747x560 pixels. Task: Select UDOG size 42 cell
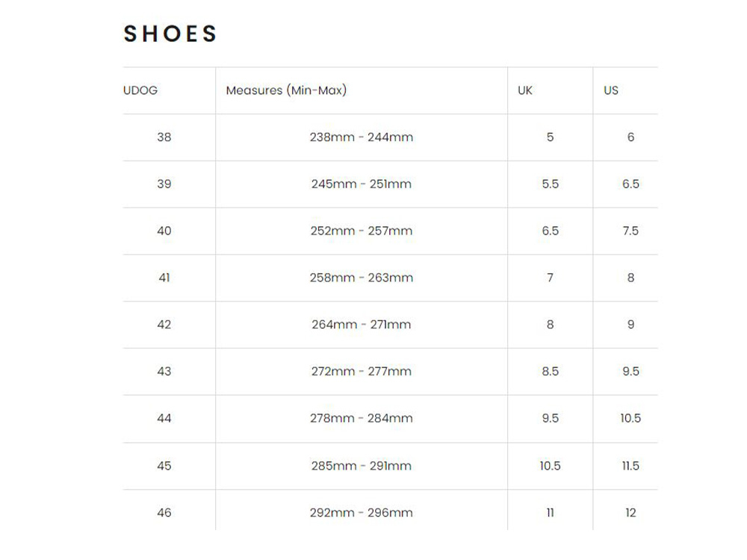tap(164, 325)
